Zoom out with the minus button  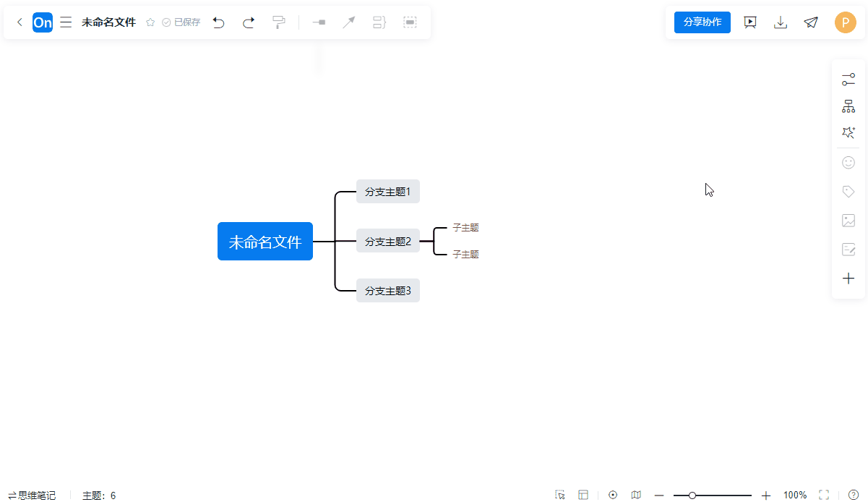point(659,495)
